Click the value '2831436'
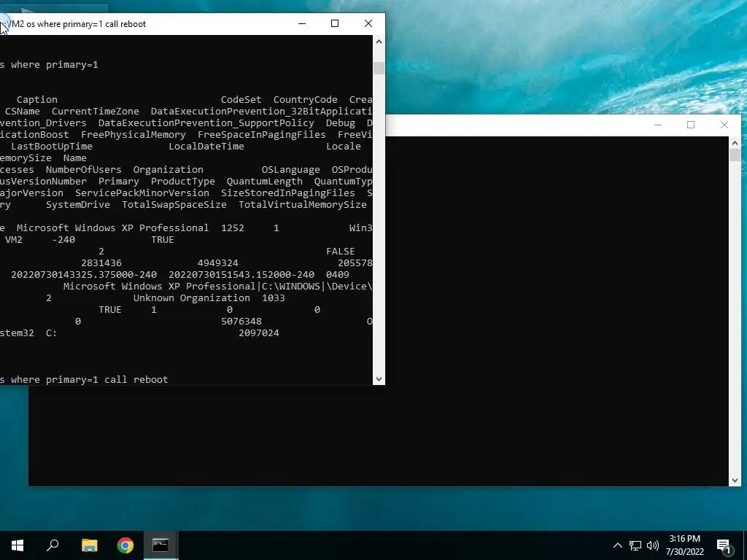This screenshot has height=560, width=747. (101, 262)
